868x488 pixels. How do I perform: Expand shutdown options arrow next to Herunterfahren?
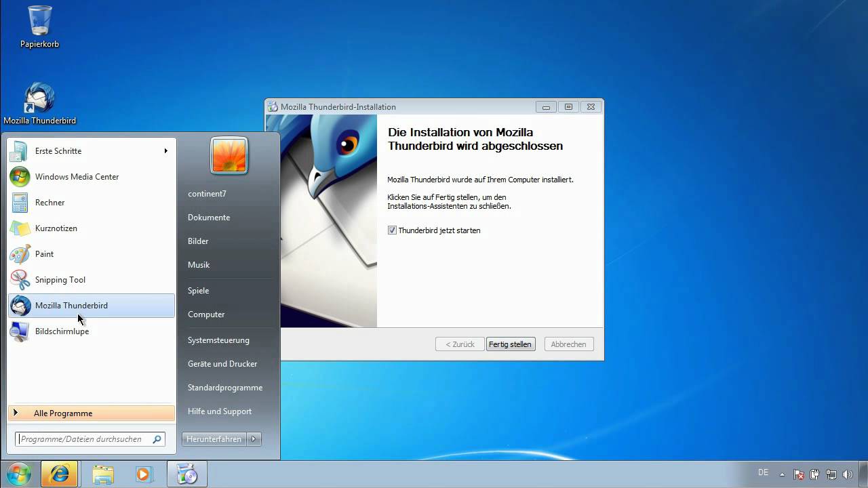coord(254,439)
